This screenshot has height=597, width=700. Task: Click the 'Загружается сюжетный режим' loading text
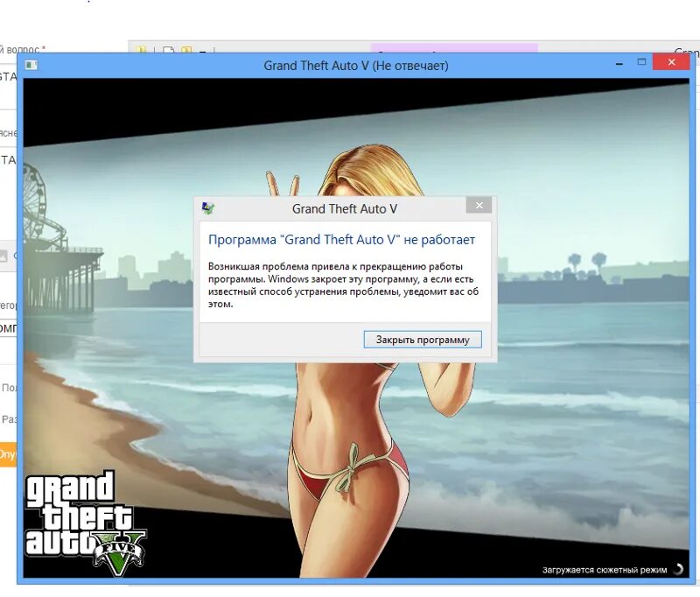point(605,570)
